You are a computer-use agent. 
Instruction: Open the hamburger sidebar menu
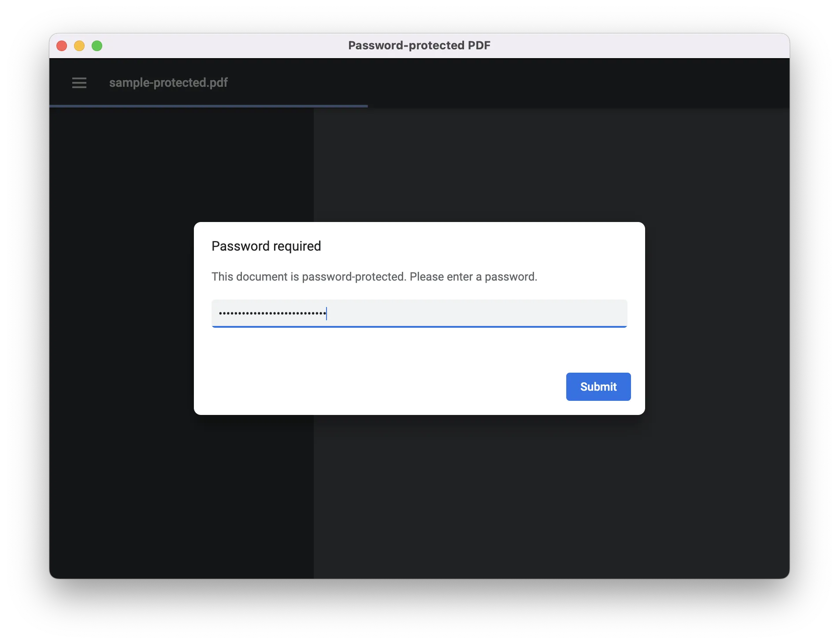click(79, 83)
